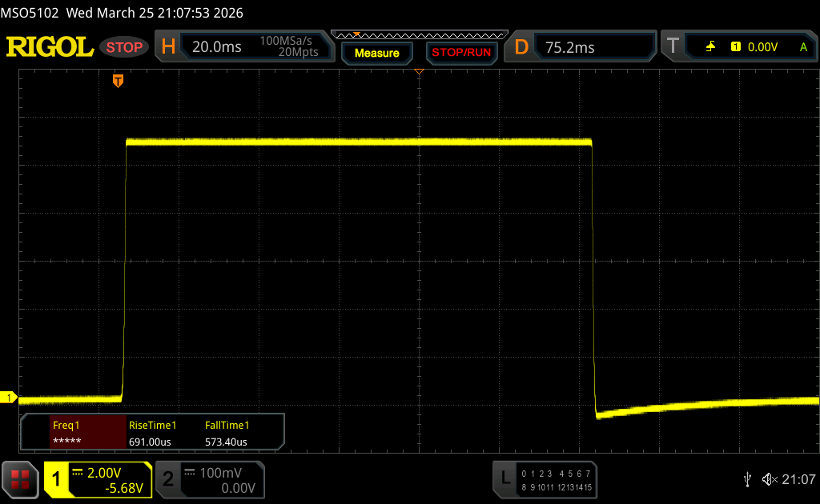The width and height of the screenshot is (820, 504).
Task: Toggle the STOP/RUN button
Action: coord(460,53)
